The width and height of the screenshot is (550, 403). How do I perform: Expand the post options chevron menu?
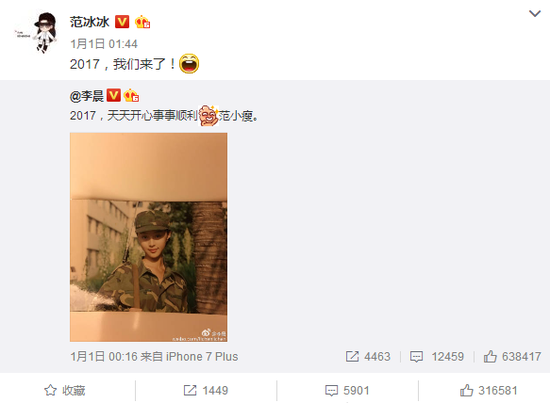pos(535,14)
